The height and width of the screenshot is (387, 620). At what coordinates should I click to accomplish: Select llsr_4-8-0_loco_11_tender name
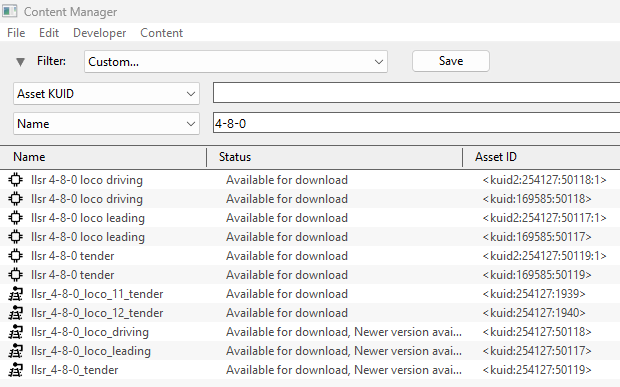[x=97, y=294]
